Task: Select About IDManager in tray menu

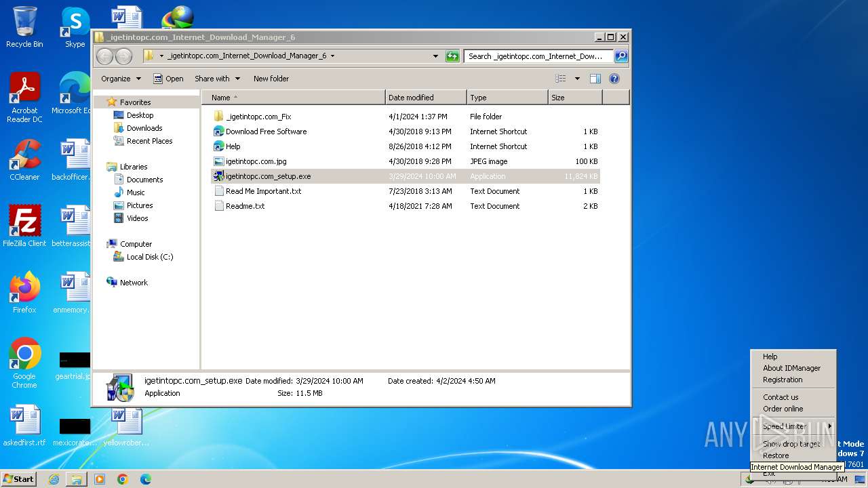Action: click(x=793, y=368)
